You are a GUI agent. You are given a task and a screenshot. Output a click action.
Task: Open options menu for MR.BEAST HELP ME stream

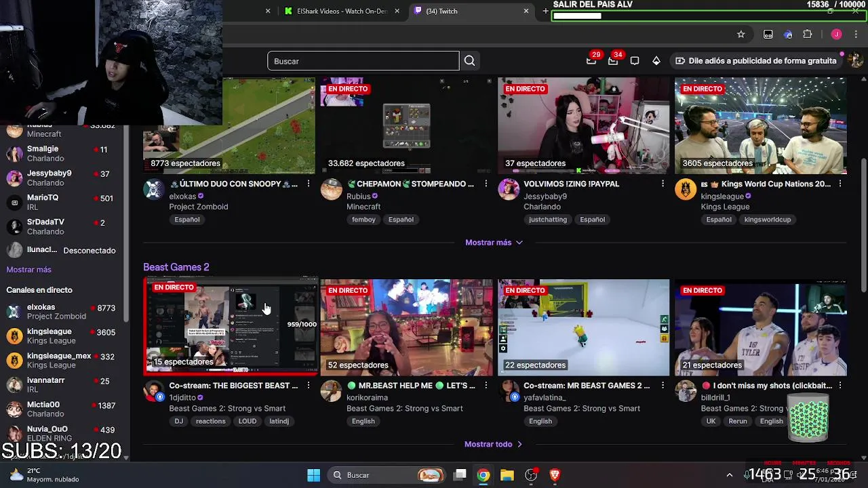pyautogui.click(x=486, y=385)
